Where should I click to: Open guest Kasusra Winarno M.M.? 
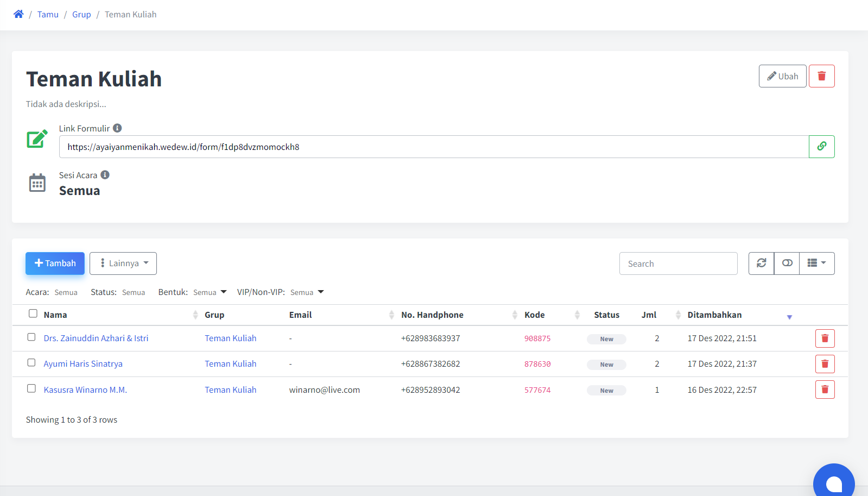(85, 390)
